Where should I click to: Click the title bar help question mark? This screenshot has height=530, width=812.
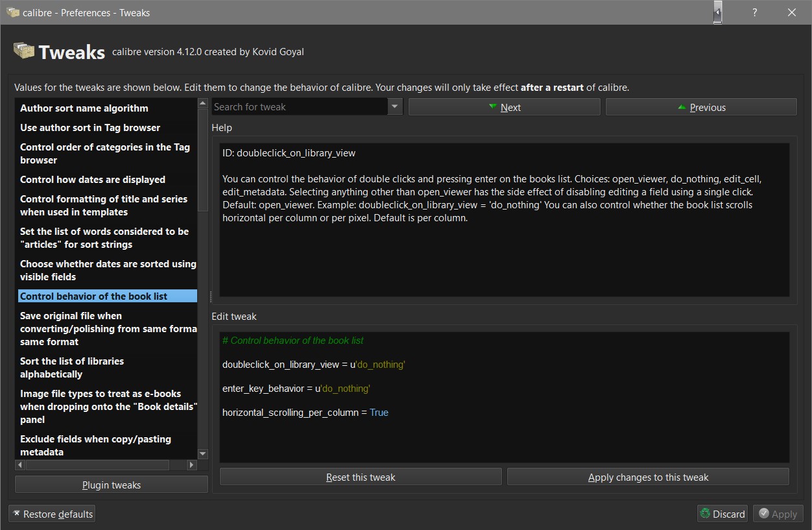pyautogui.click(x=754, y=12)
